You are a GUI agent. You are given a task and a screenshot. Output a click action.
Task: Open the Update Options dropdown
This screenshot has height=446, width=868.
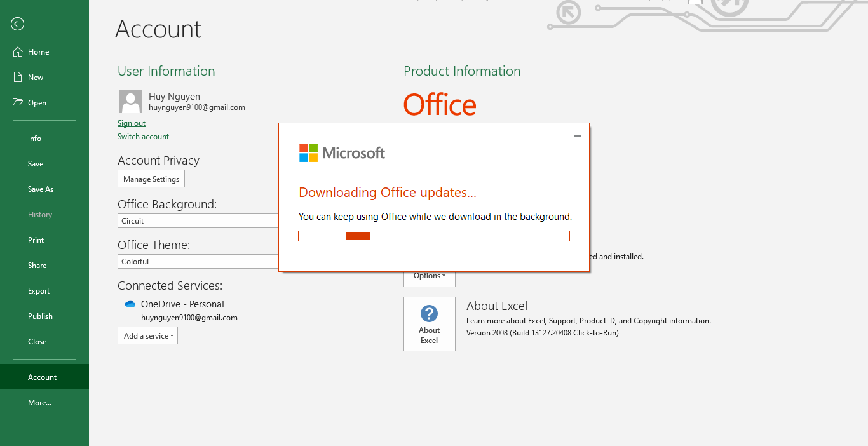point(429,276)
